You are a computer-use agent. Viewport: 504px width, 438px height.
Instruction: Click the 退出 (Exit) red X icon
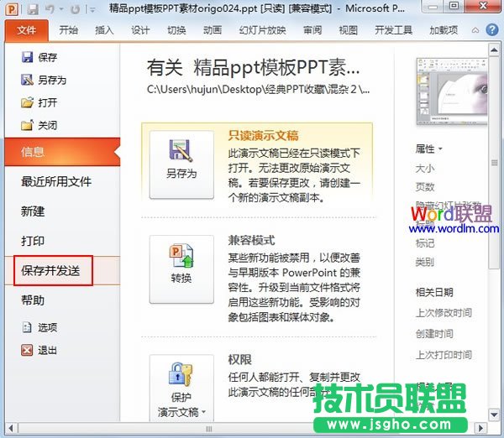27,350
